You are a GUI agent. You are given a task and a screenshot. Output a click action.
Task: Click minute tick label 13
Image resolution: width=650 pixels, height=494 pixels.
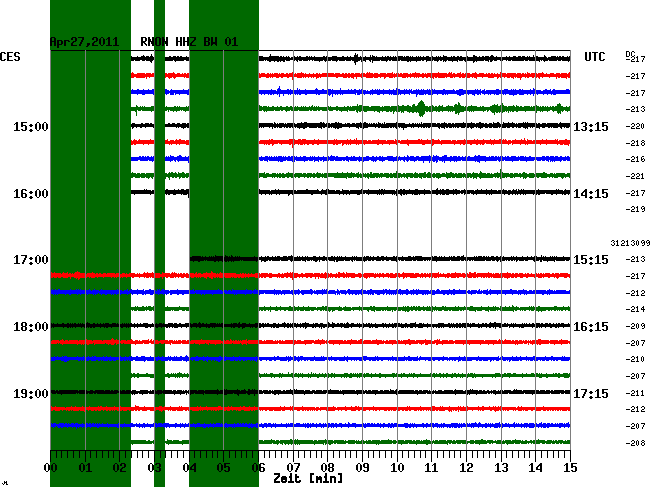pyautogui.click(x=501, y=468)
